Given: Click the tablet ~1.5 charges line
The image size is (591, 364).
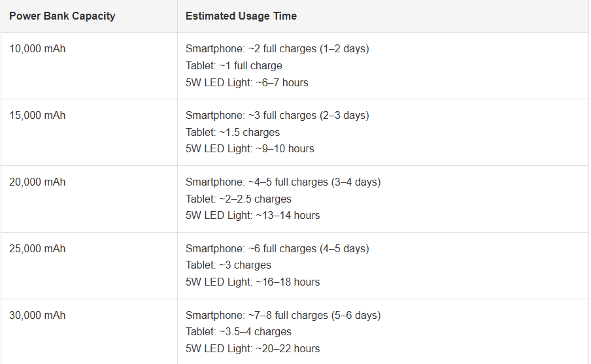Looking at the screenshot, I should [232, 133].
